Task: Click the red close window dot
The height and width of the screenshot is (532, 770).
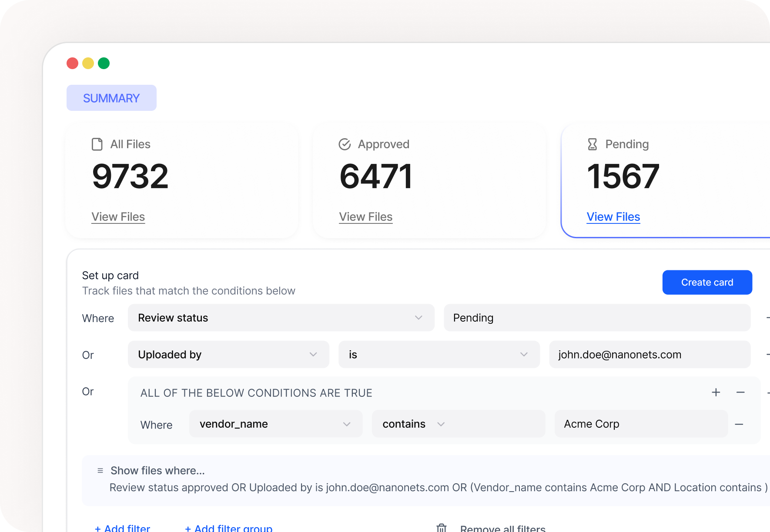Action: click(72, 63)
